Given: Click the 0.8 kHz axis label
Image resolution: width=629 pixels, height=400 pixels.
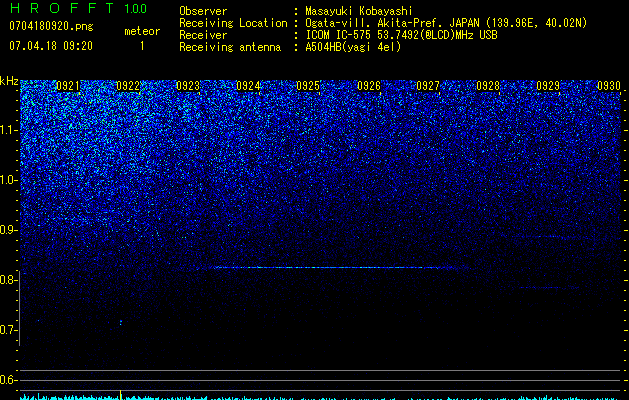Looking at the screenshot, I should [x=9, y=280].
